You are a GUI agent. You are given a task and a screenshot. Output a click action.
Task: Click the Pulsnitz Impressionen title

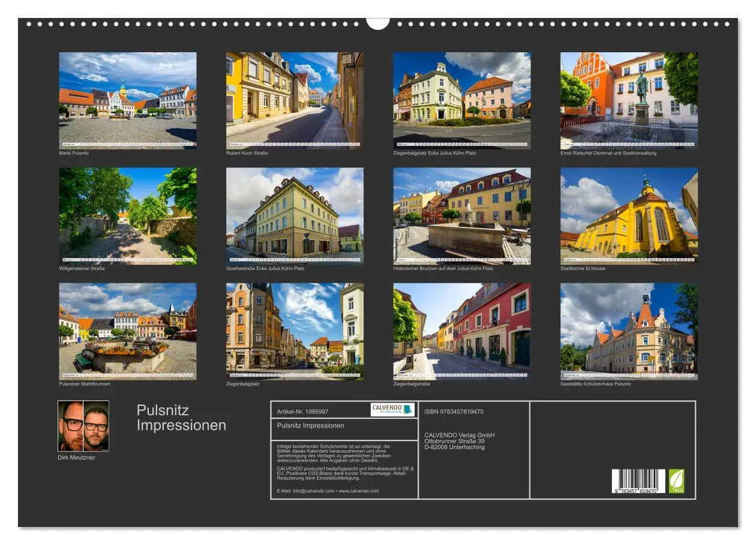tap(181, 418)
